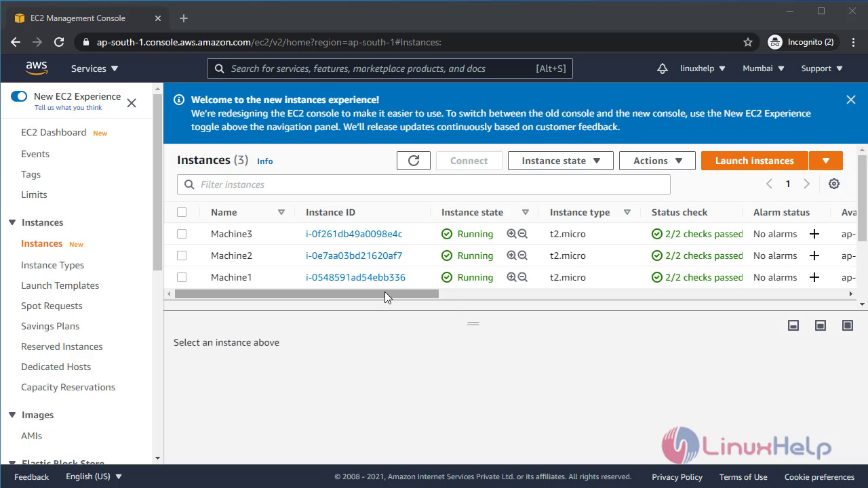This screenshot has width=868, height=488.
Task: Add alarm plus icon for Machine1
Action: pos(814,277)
